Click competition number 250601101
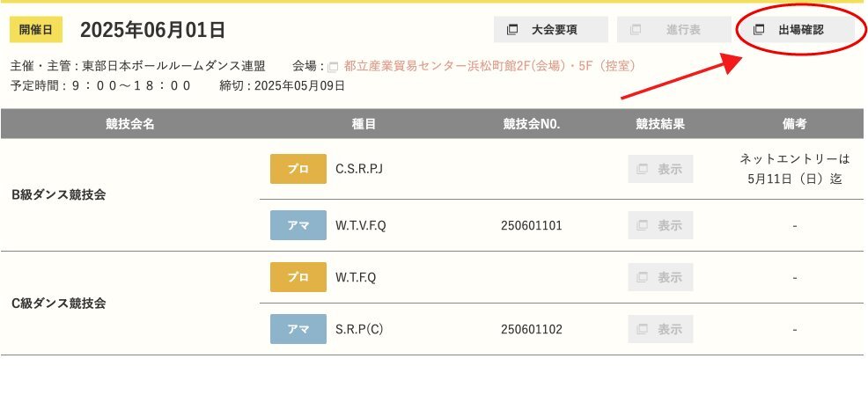The width and height of the screenshot is (868, 395). (532, 226)
